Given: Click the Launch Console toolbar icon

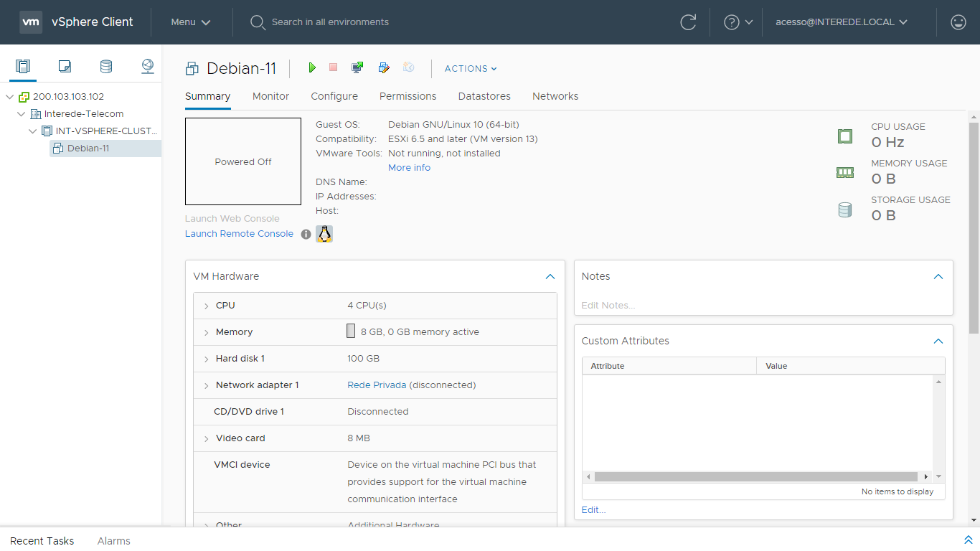Looking at the screenshot, I should pos(357,67).
